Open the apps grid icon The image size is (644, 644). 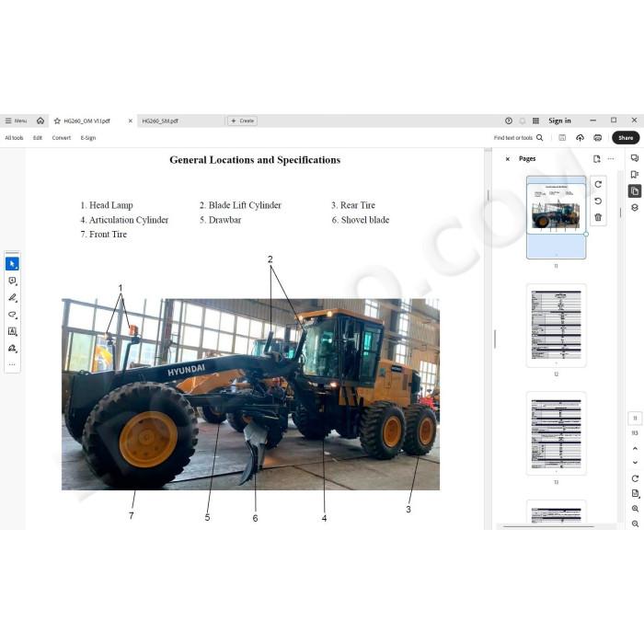[x=535, y=121]
